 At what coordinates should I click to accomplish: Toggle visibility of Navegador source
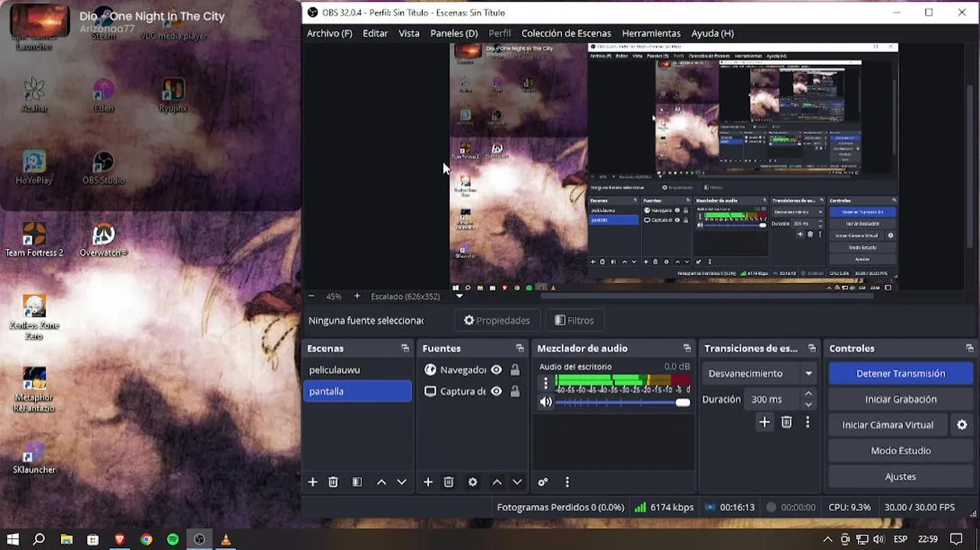tap(496, 370)
